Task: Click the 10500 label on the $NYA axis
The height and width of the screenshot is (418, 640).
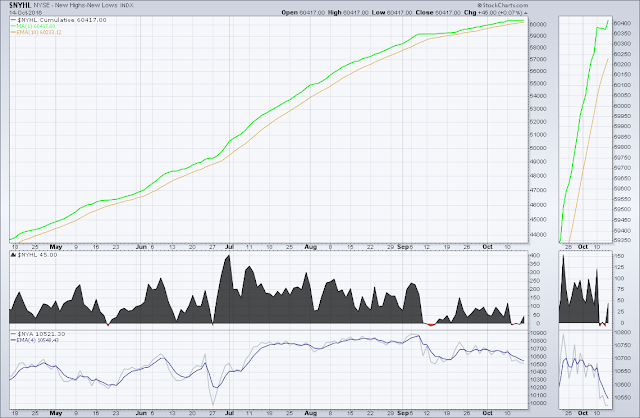Action: [x=538, y=365]
